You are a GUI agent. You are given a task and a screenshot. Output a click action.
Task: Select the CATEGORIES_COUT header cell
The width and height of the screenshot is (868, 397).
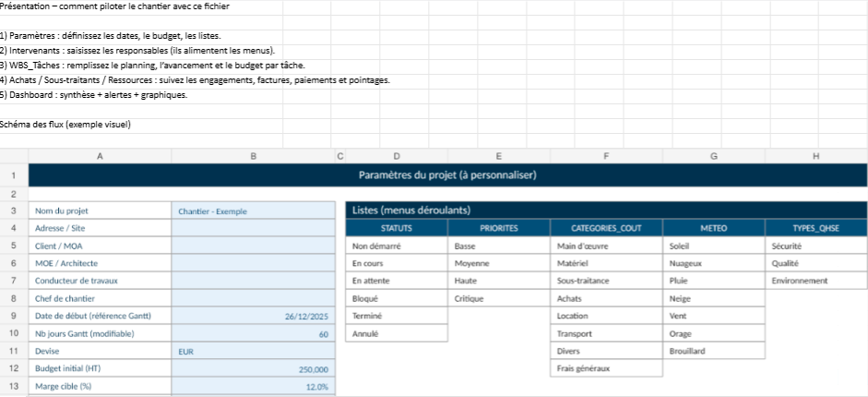pos(605,228)
